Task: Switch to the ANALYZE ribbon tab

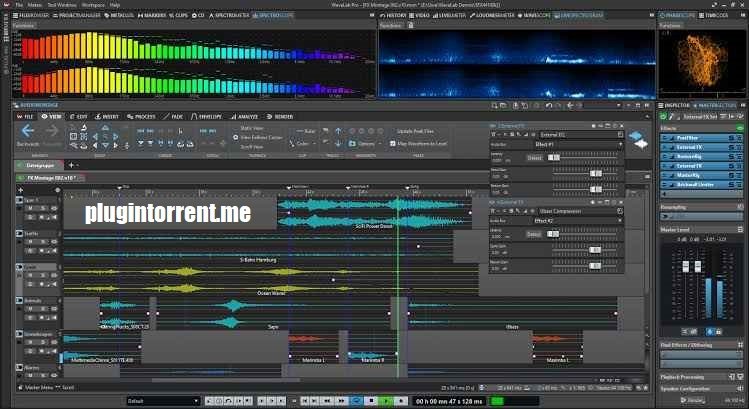Action: click(244, 117)
